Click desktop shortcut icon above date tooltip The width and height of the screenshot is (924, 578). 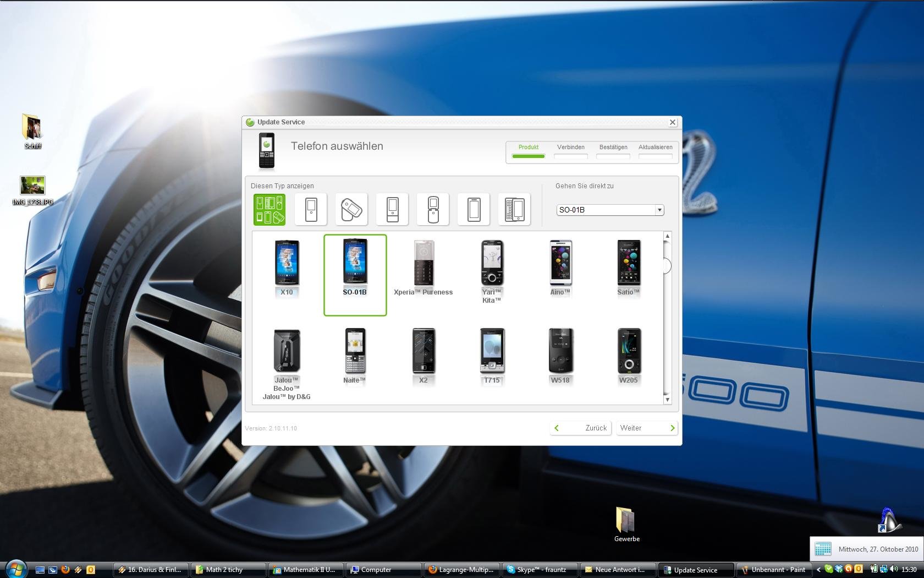click(x=889, y=520)
